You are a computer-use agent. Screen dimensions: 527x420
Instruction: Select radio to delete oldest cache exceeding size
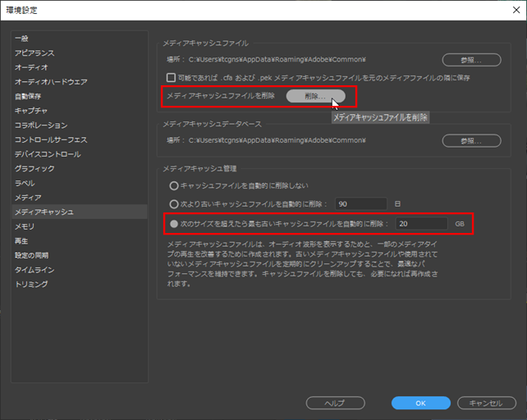point(174,224)
